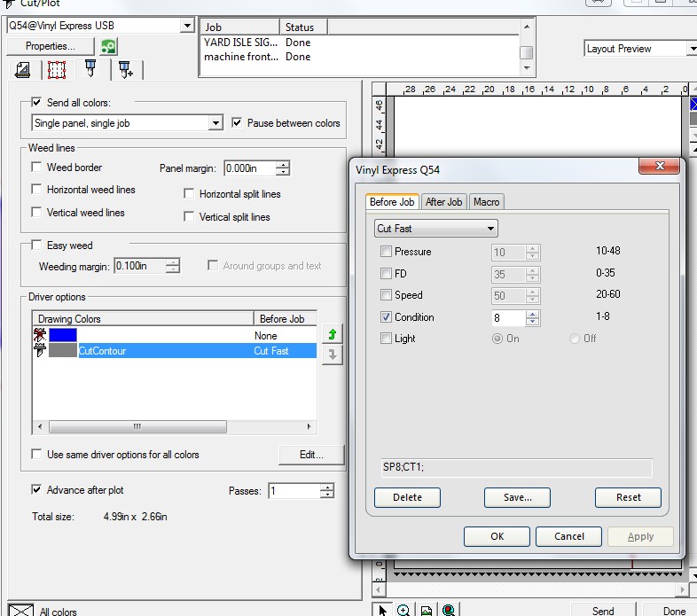The height and width of the screenshot is (616, 697).
Task: Uncheck the Condition checkbox
Action: coord(386,317)
